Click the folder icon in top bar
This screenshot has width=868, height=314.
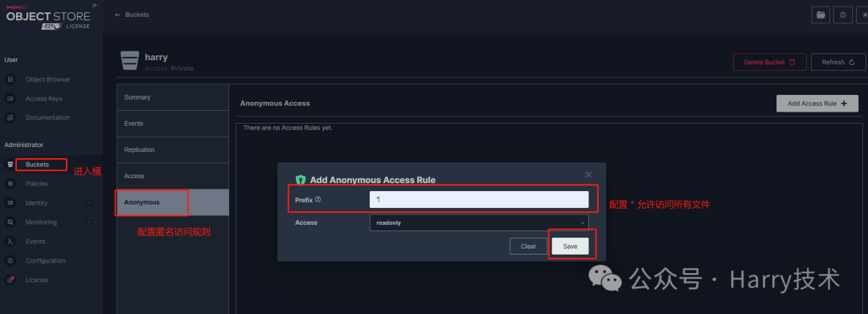pyautogui.click(x=821, y=15)
